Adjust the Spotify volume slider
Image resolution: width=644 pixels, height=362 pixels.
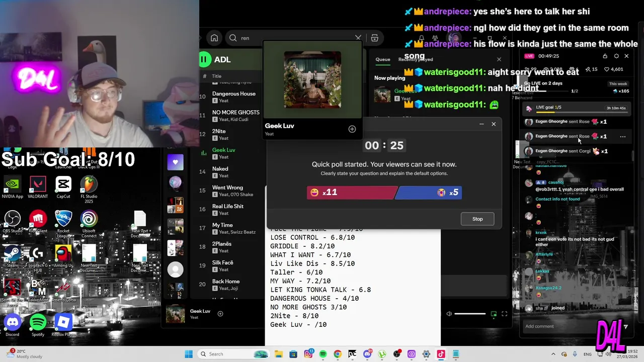pyautogui.click(x=470, y=314)
